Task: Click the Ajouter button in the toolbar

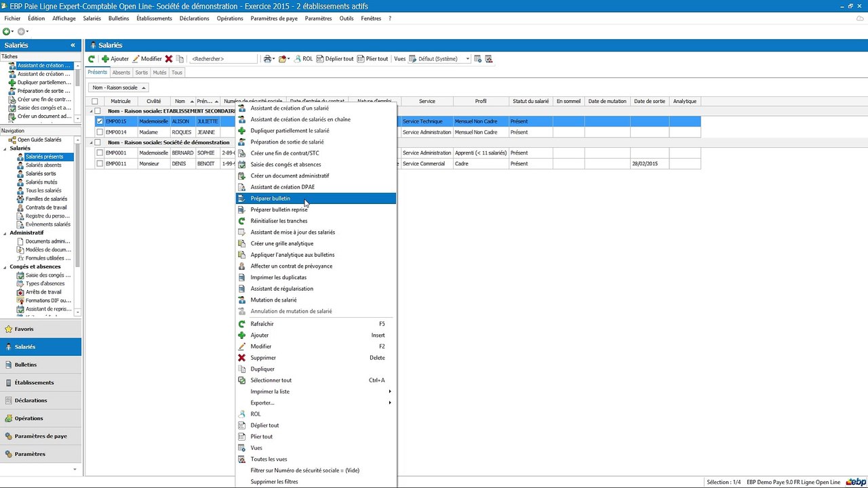Action: pos(115,59)
